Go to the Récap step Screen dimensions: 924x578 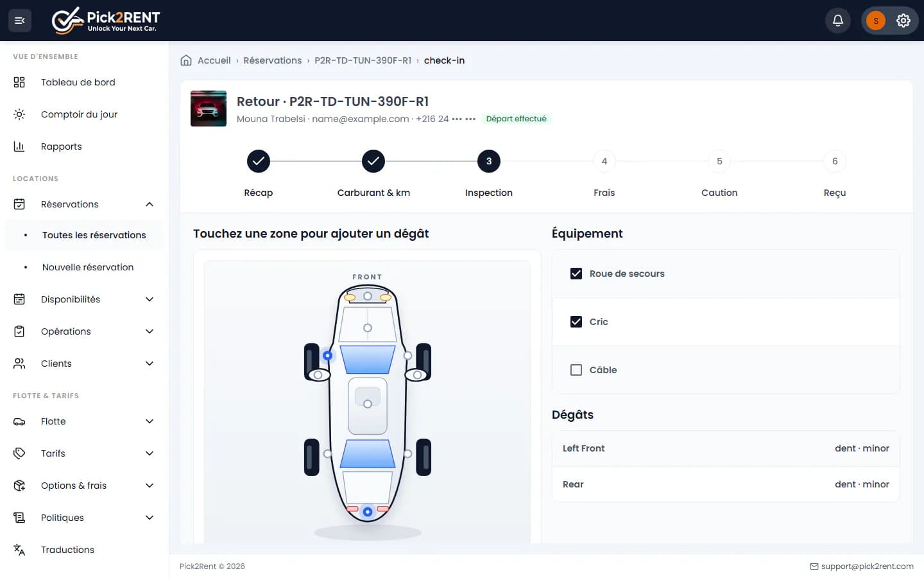(x=259, y=161)
